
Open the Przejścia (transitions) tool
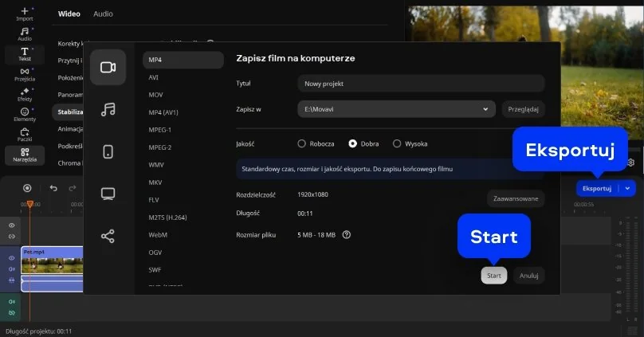[x=24, y=74]
